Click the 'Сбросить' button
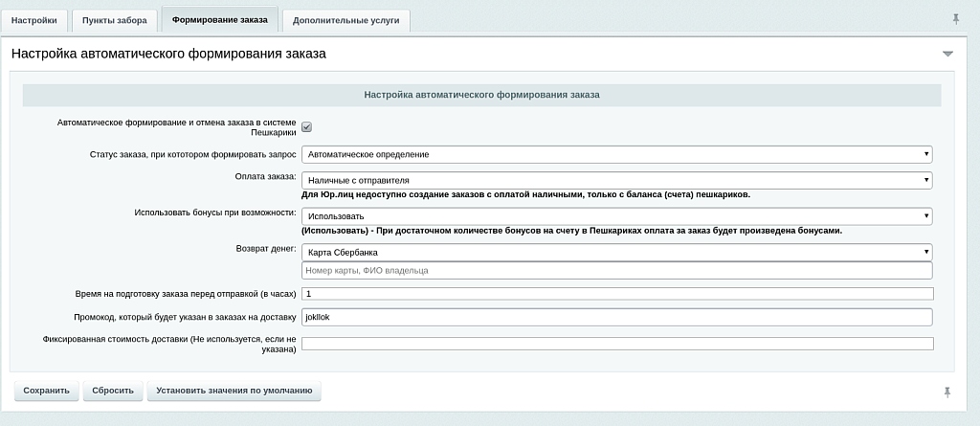Screen dimensions: 980x426 click(x=113, y=391)
